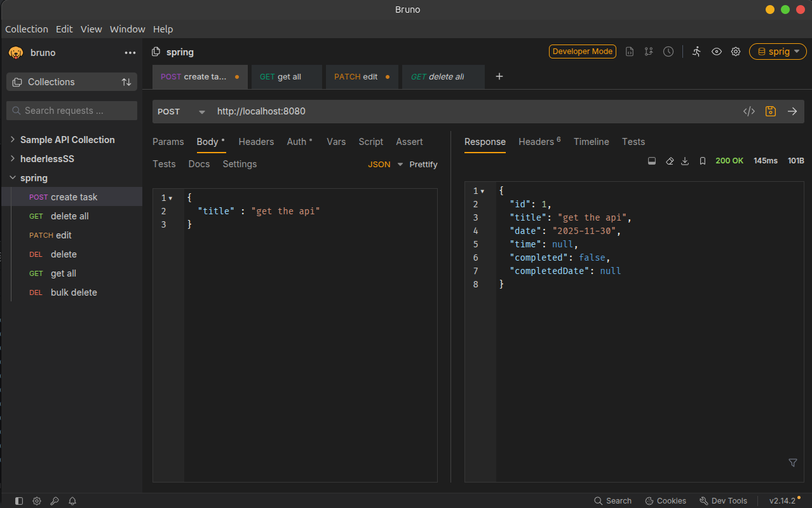Send the request with arrow icon
Viewport: 812px width, 508px height.
792,111
